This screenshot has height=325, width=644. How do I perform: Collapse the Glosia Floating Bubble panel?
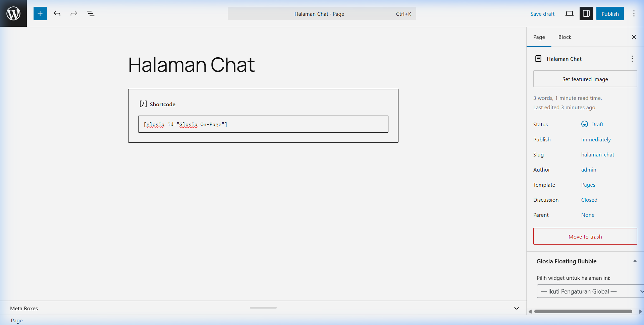[635, 261]
